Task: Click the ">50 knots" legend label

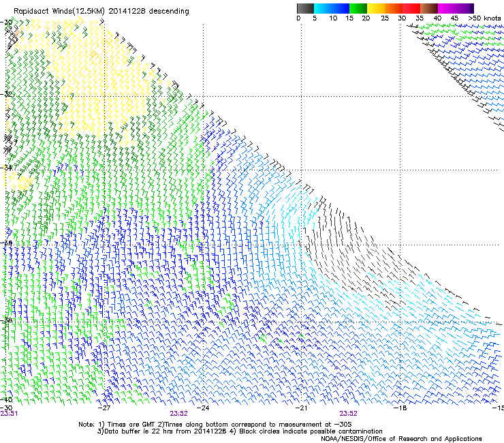Action: coord(484,18)
